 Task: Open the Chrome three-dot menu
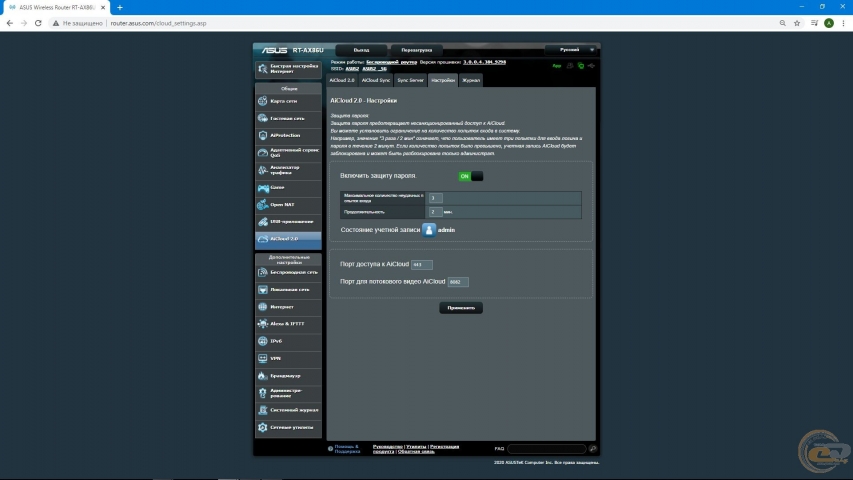tap(843, 23)
